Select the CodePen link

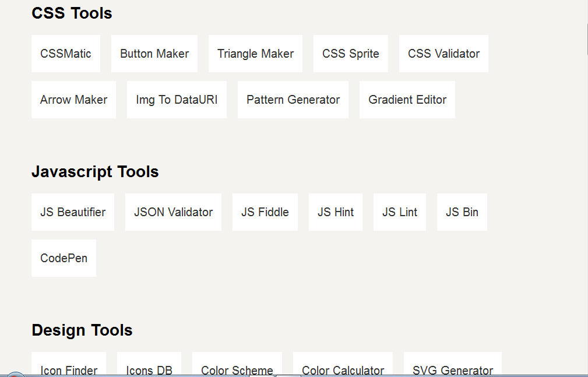[x=64, y=258]
